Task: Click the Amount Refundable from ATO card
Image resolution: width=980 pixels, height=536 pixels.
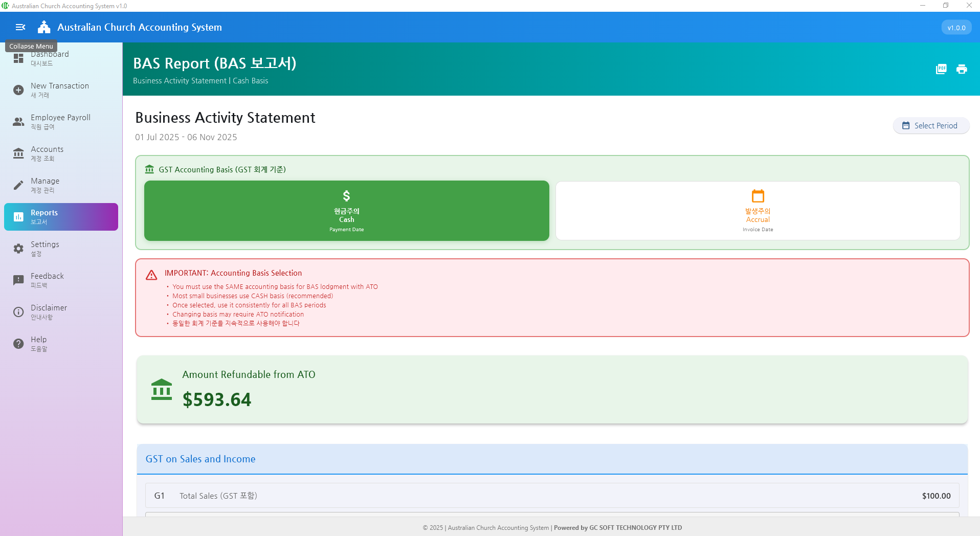Action: (552, 389)
